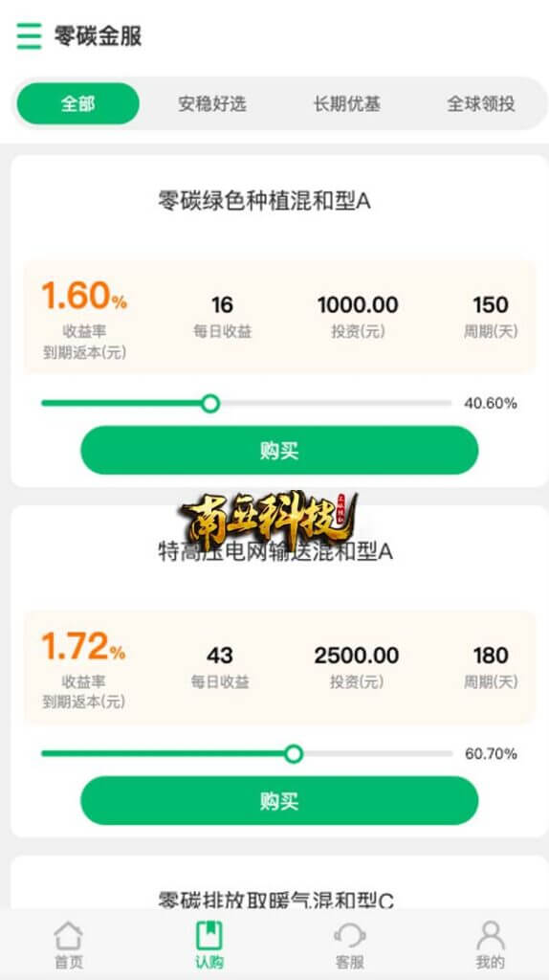Click the 40.60% progress slider handle

pyautogui.click(x=211, y=403)
